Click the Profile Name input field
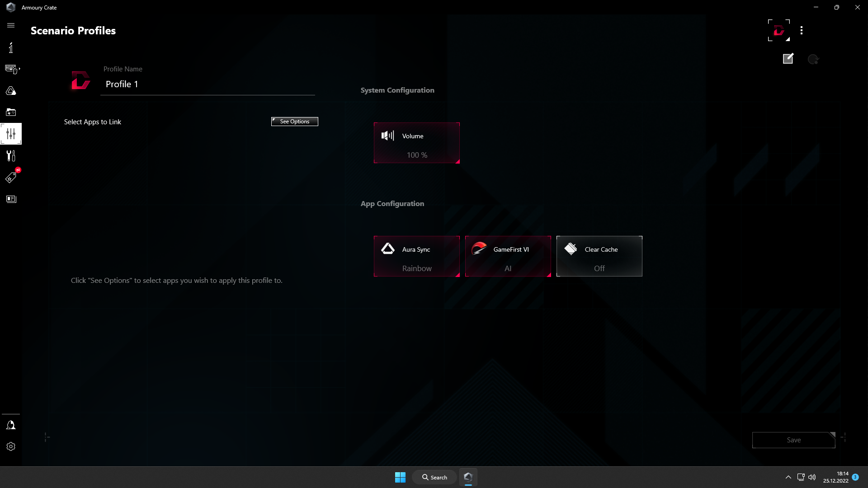The height and width of the screenshot is (488, 868). coord(208,84)
